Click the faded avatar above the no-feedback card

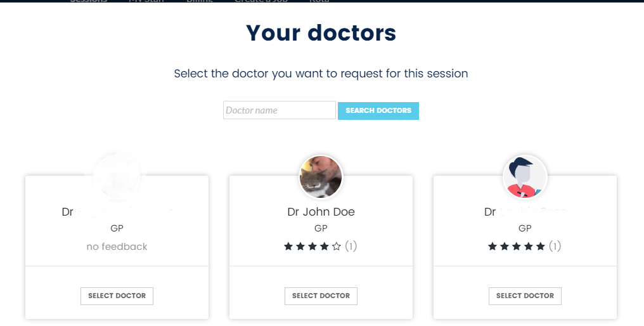117,177
